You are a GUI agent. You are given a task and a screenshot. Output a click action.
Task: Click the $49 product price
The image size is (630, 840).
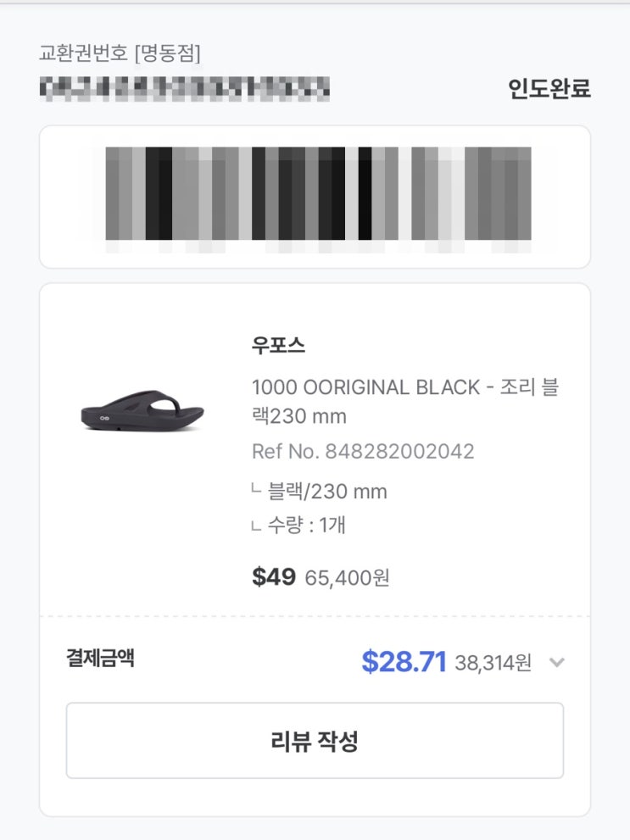(273, 577)
